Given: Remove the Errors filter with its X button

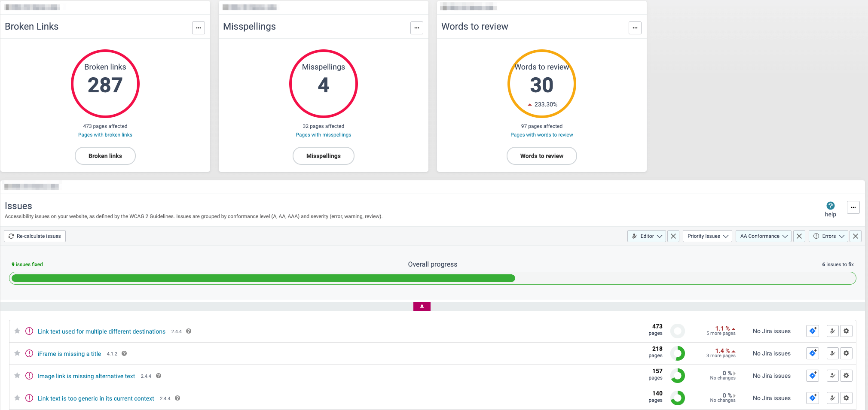Looking at the screenshot, I should (855, 236).
